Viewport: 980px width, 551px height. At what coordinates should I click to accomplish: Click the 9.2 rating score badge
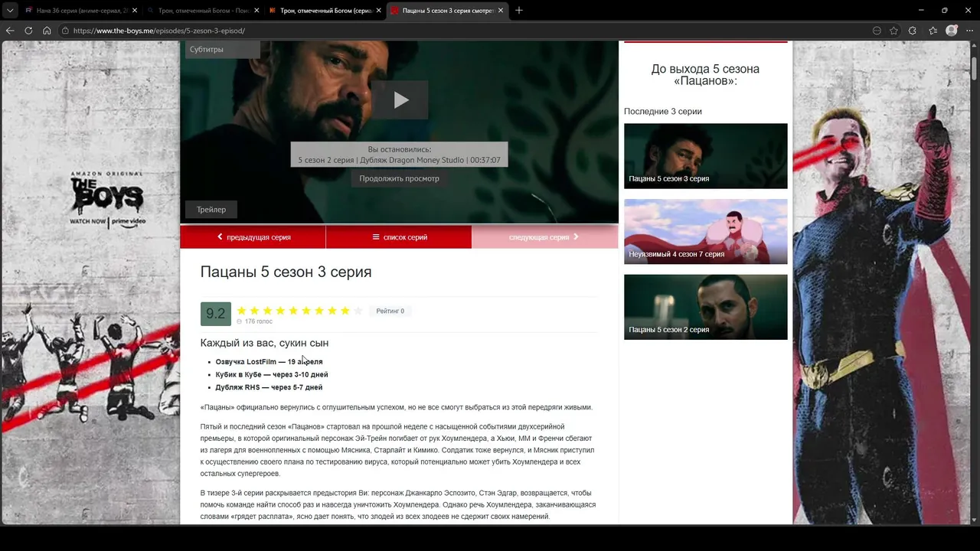coord(216,314)
